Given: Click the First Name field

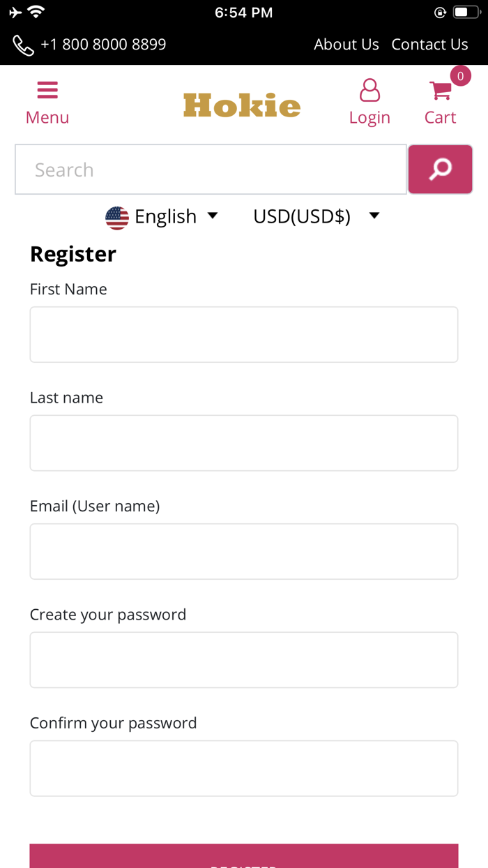Looking at the screenshot, I should 244,335.
